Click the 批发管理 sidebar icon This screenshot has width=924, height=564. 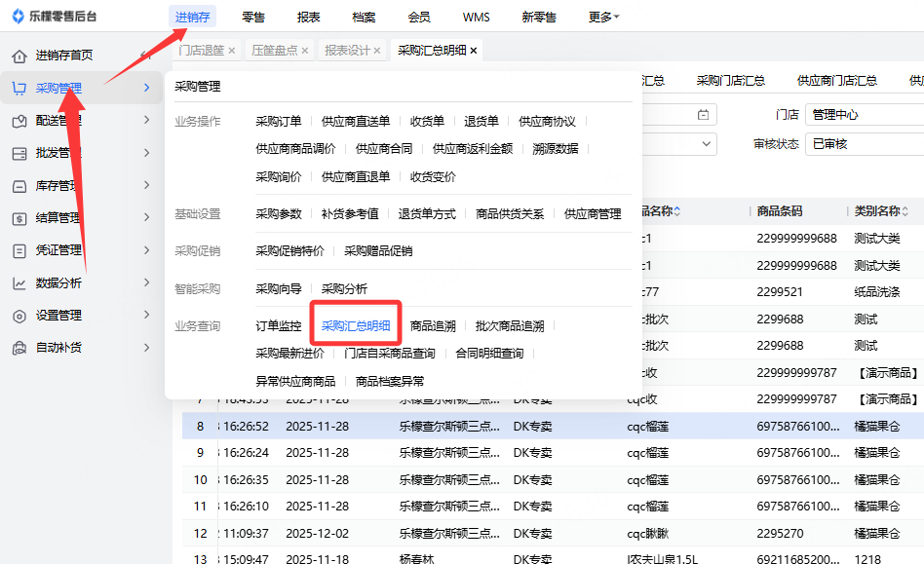pos(19,153)
